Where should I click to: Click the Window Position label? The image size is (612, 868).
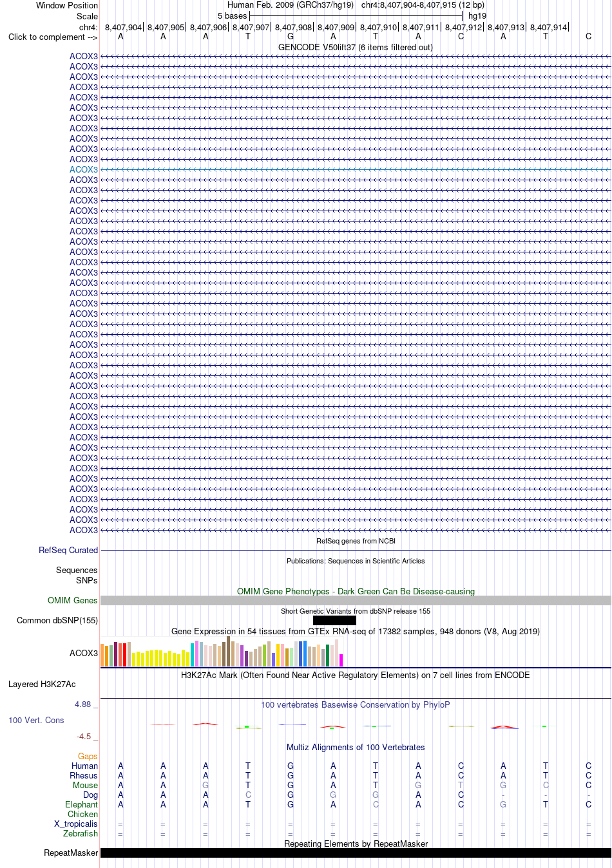click(x=67, y=5)
